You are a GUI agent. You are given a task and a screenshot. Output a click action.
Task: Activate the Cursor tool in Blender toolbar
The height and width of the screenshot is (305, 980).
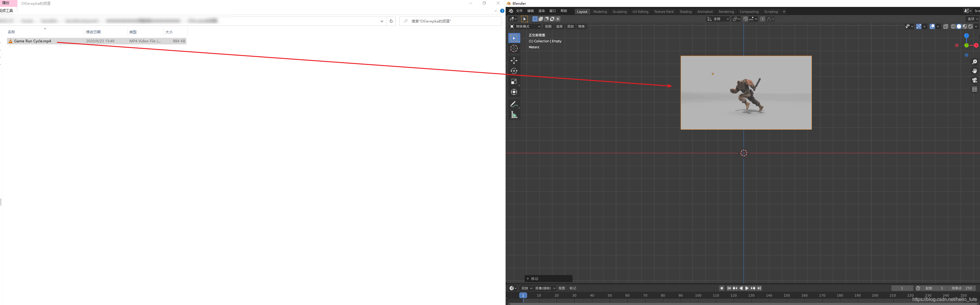pos(514,48)
